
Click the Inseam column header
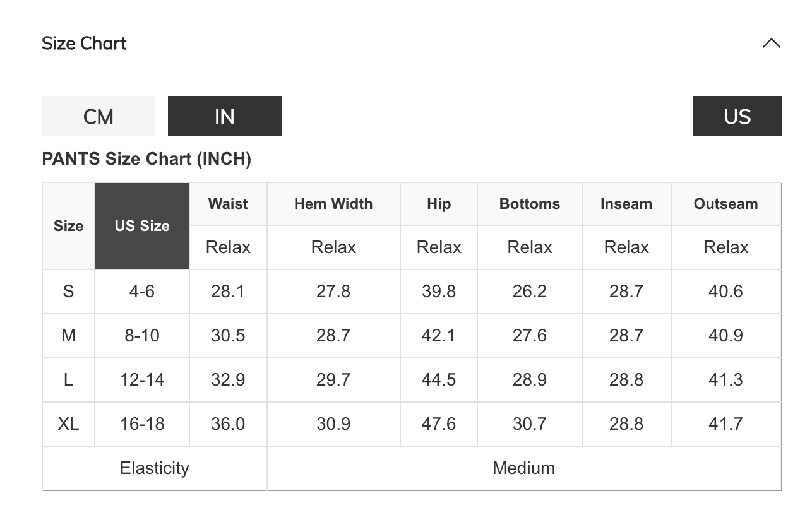[x=626, y=204]
